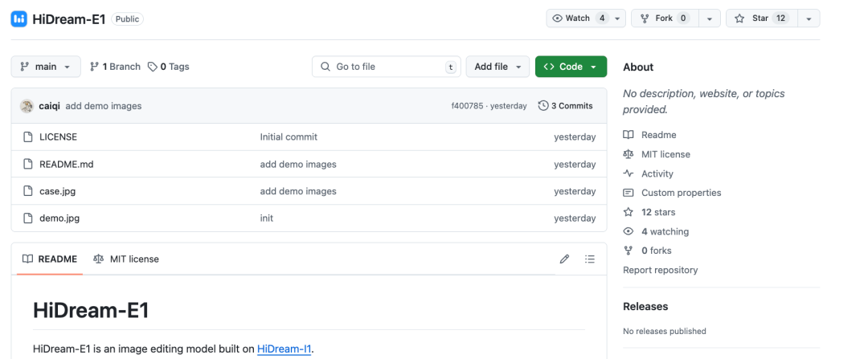Click the file icon next to README.md
This screenshot has width=868, height=359.
[27, 165]
